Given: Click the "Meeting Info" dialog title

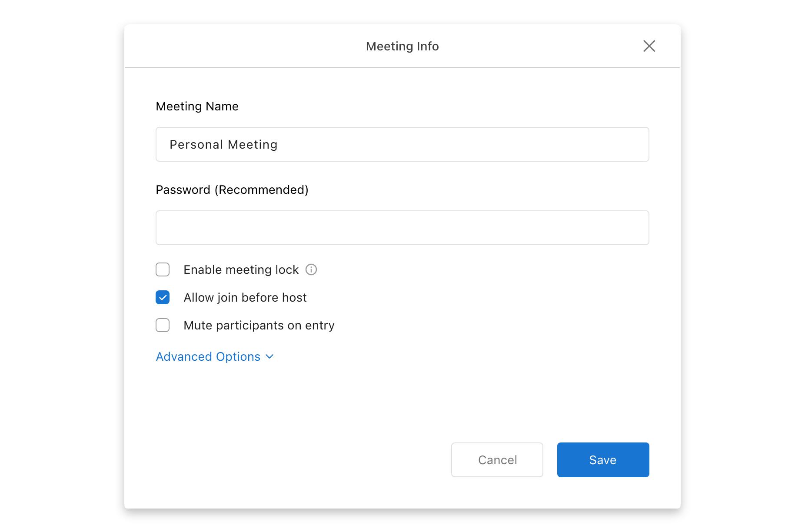Looking at the screenshot, I should click(402, 46).
